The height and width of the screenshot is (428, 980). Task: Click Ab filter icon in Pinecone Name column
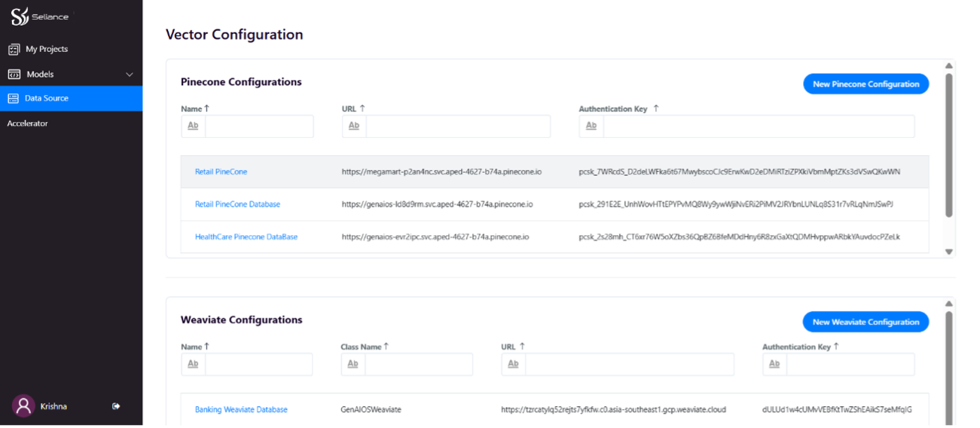pos(193,126)
